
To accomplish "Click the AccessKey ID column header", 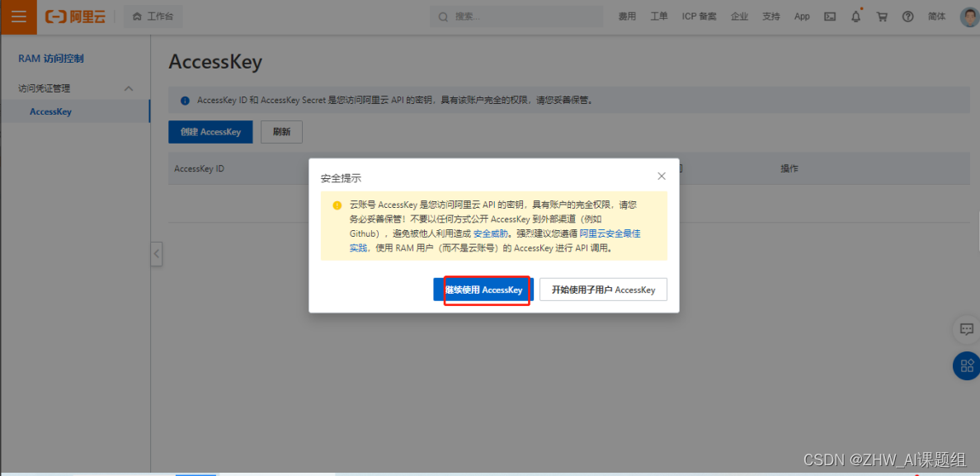I will [x=199, y=168].
